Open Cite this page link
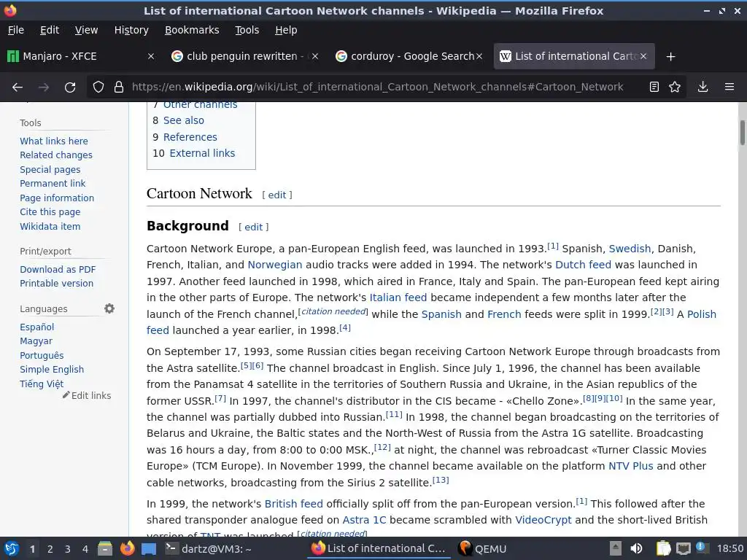This screenshot has width=747, height=560. (50, 212)
